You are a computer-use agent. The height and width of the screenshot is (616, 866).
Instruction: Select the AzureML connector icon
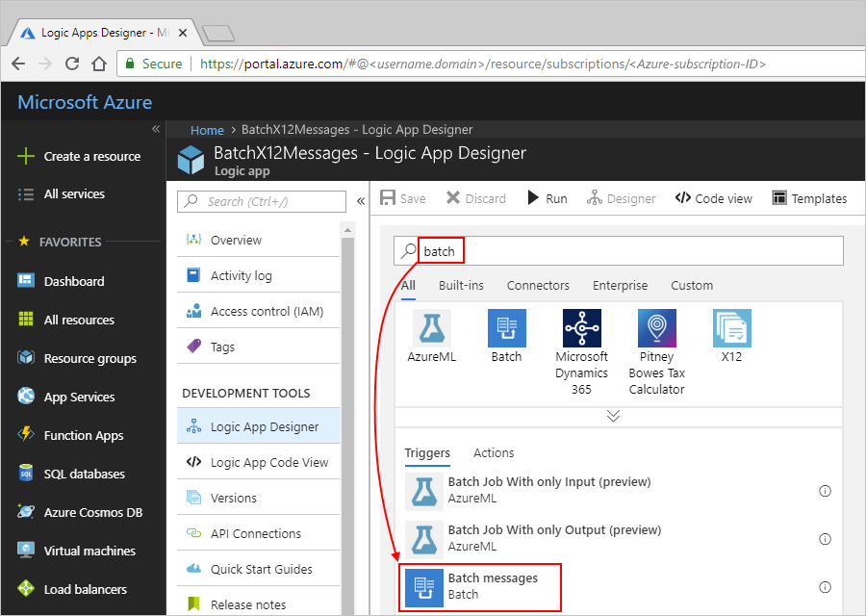431,328
